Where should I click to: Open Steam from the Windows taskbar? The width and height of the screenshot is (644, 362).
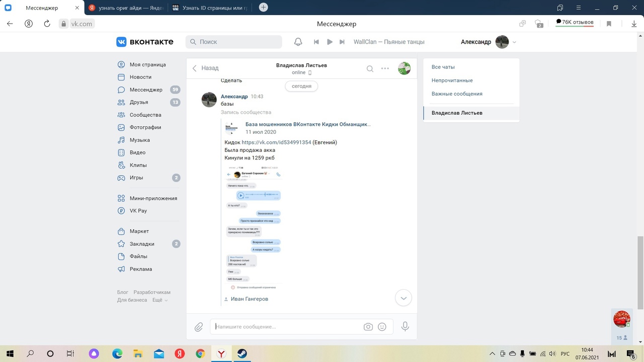pos(242,353)
